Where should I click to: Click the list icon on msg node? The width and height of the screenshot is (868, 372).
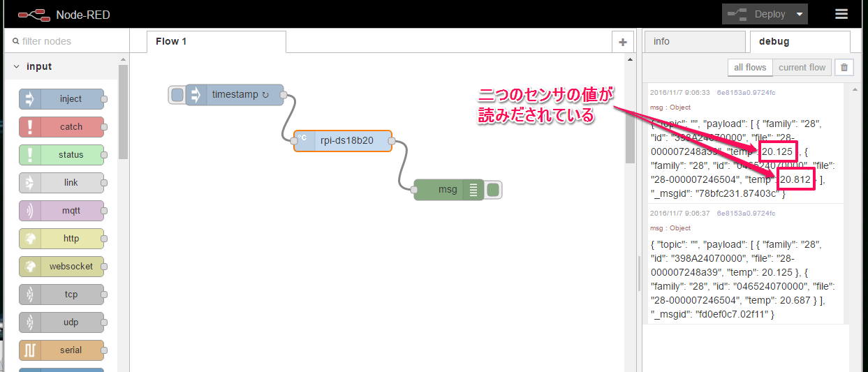pyautogui.click(x=473, y=189)
